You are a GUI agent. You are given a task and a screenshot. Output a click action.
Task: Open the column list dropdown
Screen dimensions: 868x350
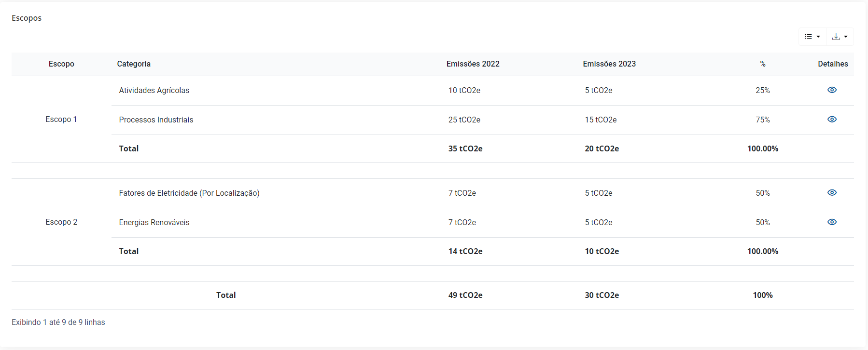tap(812, 37)
